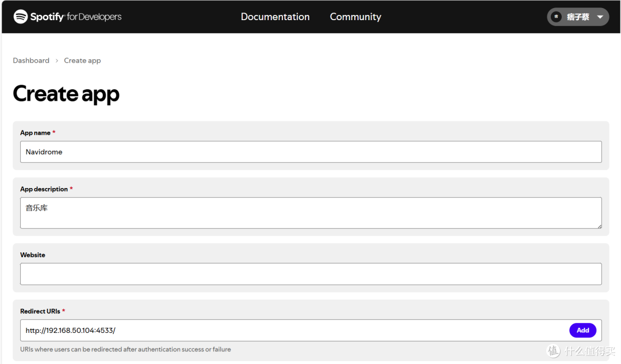
Task: Click the user avatar icon
Action: 557,17
